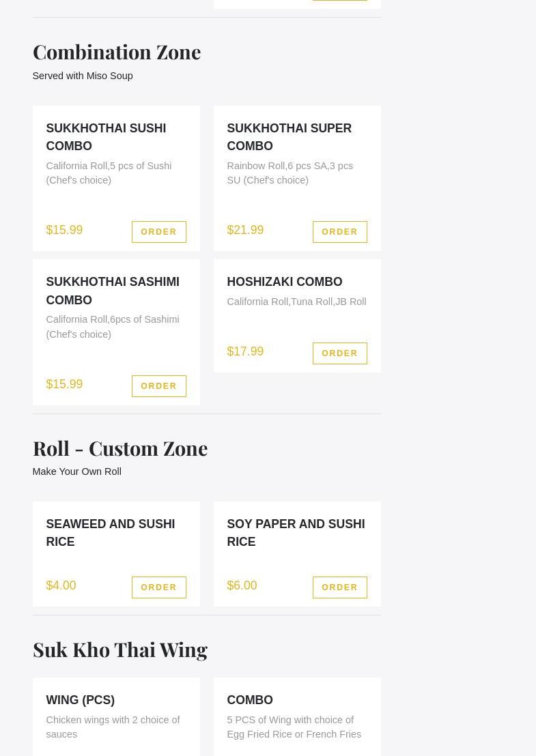Image resolution: width=536 pixels, height=756 pixels.
Task: Select the wing Combo with fried rice title
Action: (250, 700)
